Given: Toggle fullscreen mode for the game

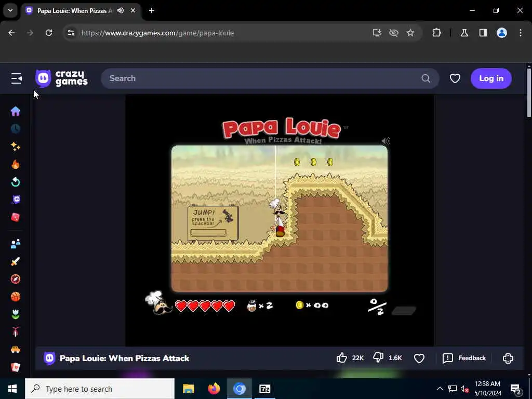Looking at the screenshot, I should coord(508,358).
